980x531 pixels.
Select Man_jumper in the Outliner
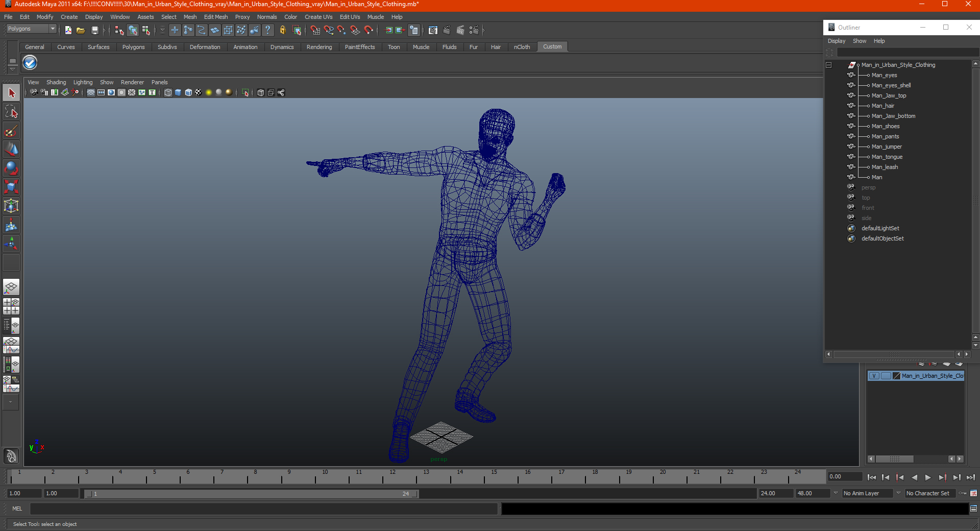click(x=886, y=147)
